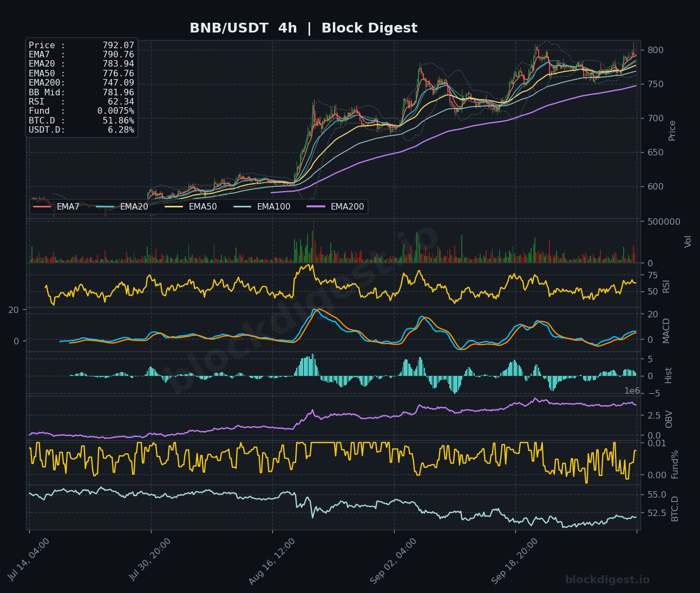Click the 52.5 tick on BTC.D axis
The image size is (700, 593).
click(657, 513)
